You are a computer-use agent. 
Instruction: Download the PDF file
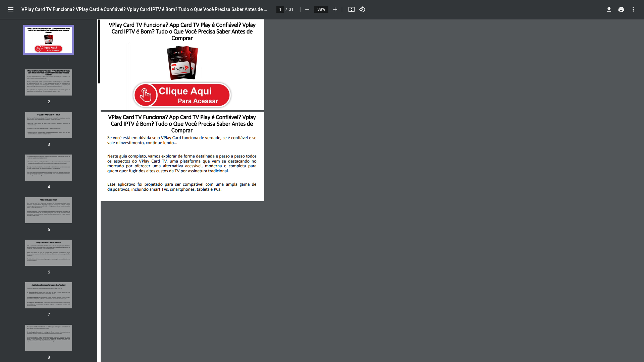[609, 9]
